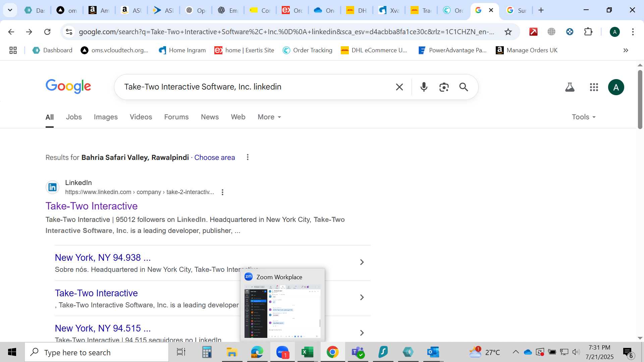
Task: Open File Explorer from taskbar
Action: point(232,352)
